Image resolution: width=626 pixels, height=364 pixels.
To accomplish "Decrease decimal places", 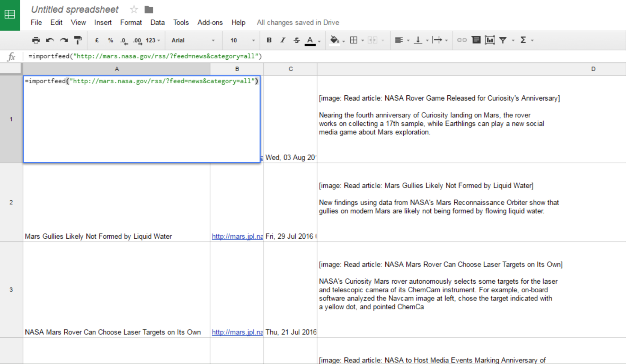I will [x=124, y=41].
